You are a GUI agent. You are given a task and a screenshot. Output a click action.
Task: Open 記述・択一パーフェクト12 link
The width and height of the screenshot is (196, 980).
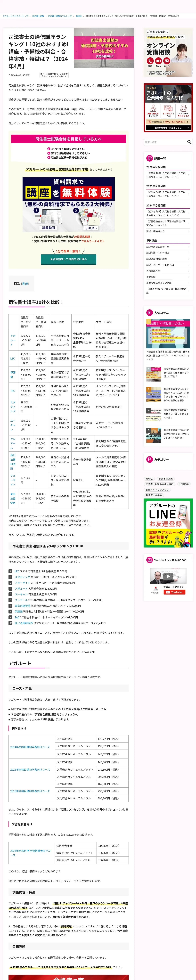168,265
